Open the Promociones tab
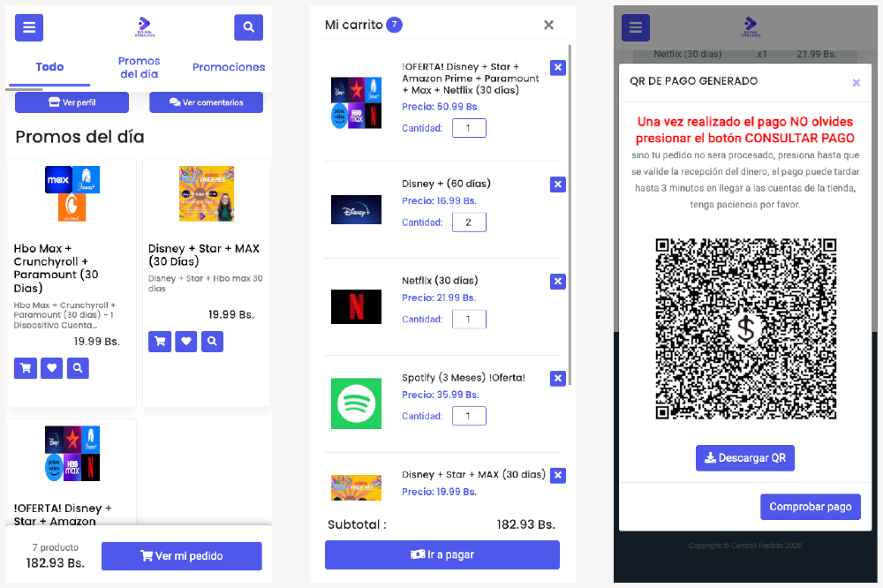 tap(229, 67)
